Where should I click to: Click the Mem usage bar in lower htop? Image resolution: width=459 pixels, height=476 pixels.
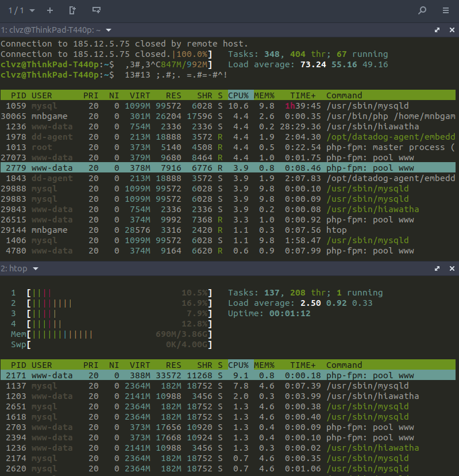(111, 334)
